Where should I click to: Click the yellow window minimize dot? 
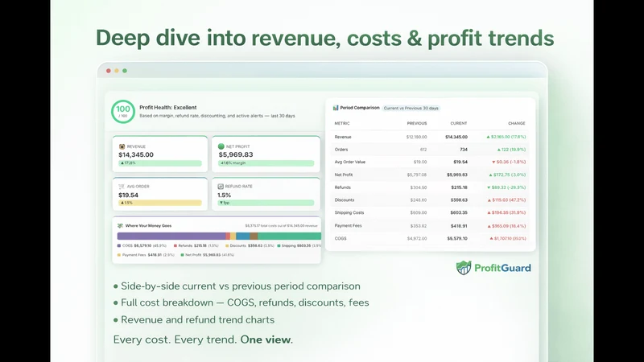click(x=117, y=71)
